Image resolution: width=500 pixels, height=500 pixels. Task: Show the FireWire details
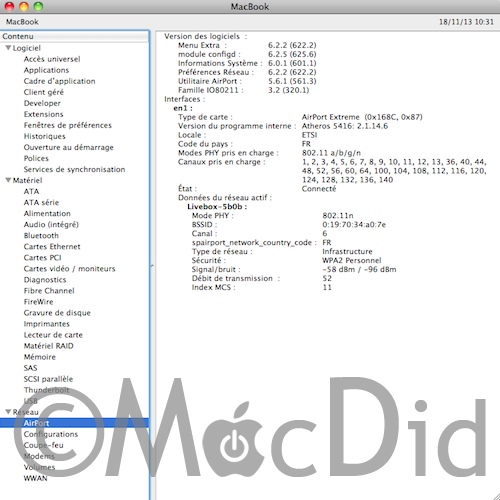point(38,302)
